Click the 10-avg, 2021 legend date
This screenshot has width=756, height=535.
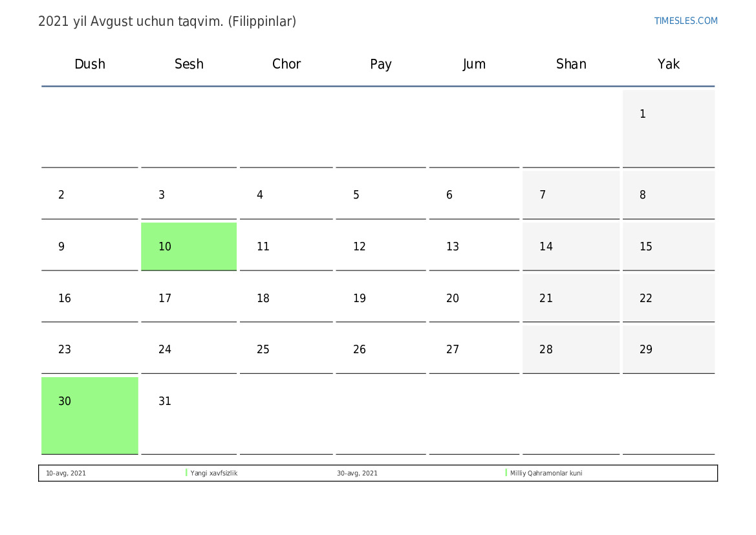point(66,474)
